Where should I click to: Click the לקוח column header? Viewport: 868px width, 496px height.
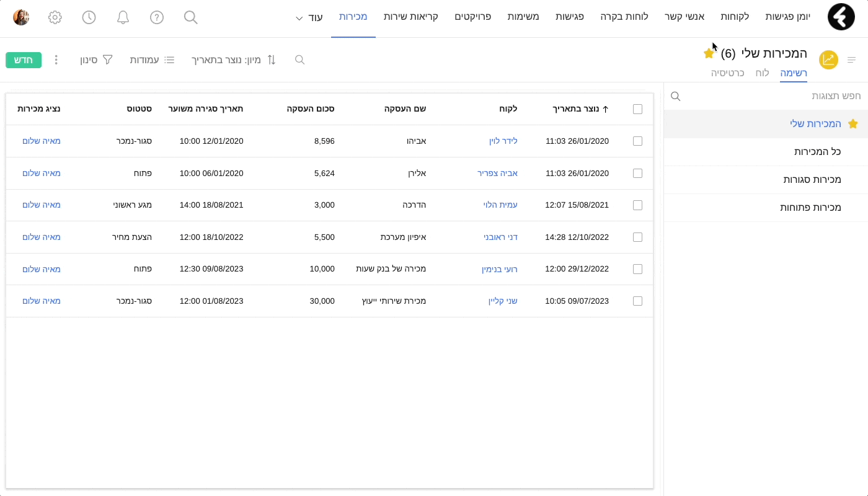point(508,108)
